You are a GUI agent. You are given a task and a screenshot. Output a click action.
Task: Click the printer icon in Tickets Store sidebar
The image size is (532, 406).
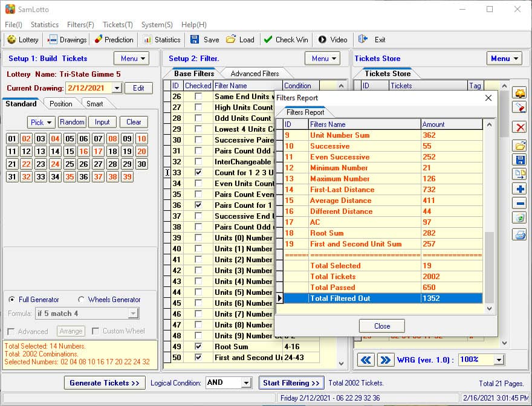520,234
